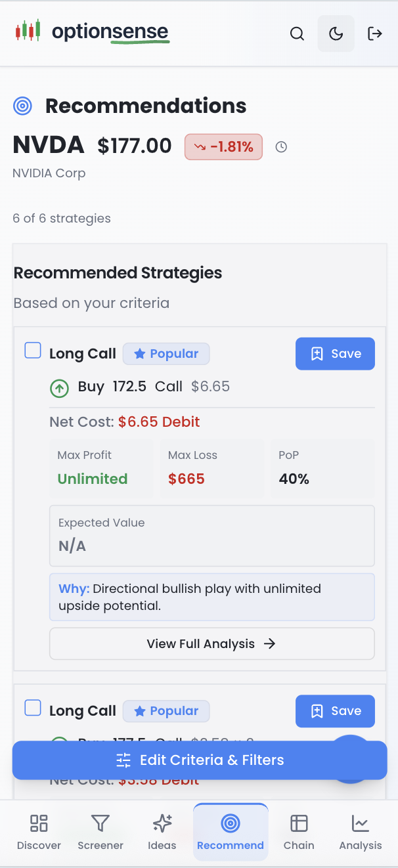Save the second Long Call strategy
This screenshot has height=868, width=398.
click(x=335, y=711)
